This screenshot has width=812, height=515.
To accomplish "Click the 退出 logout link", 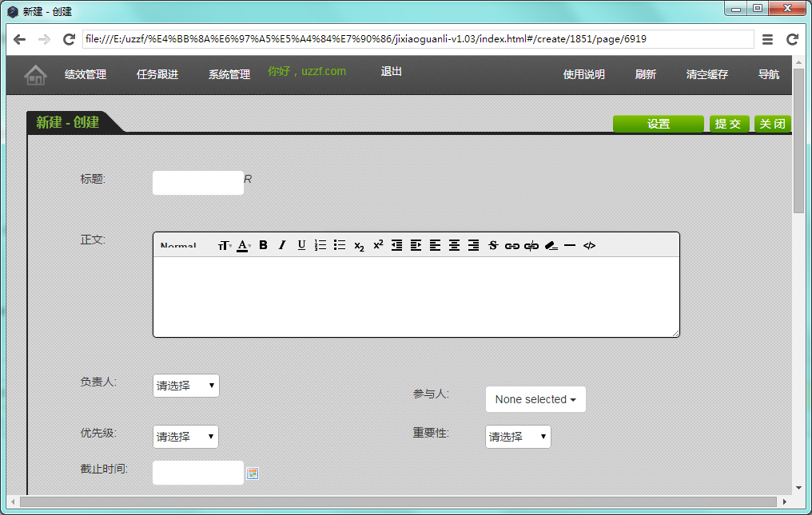I will click(x=392, y=71).
